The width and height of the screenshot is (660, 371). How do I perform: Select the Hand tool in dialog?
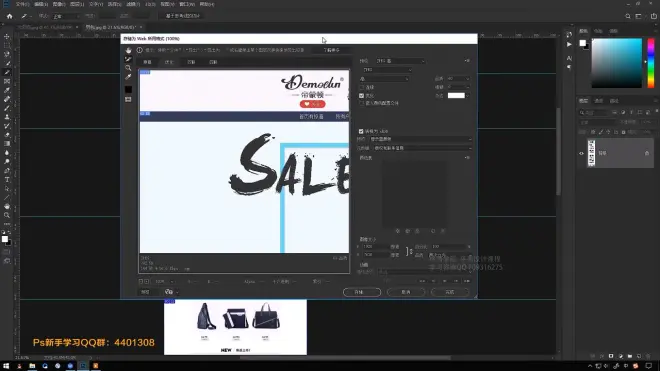128,50
